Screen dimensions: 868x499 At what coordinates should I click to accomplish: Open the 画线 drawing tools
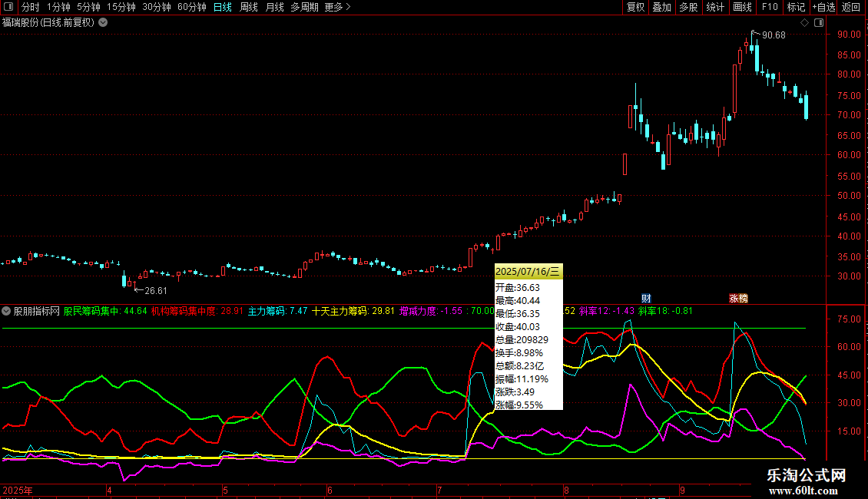tap(742, 7)
